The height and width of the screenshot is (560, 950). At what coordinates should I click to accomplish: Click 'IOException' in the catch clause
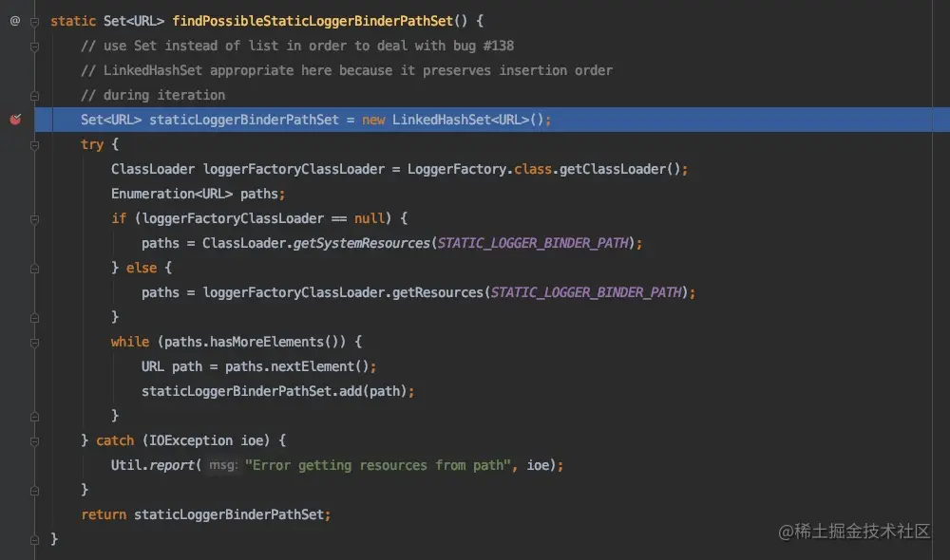click(191, 440)
